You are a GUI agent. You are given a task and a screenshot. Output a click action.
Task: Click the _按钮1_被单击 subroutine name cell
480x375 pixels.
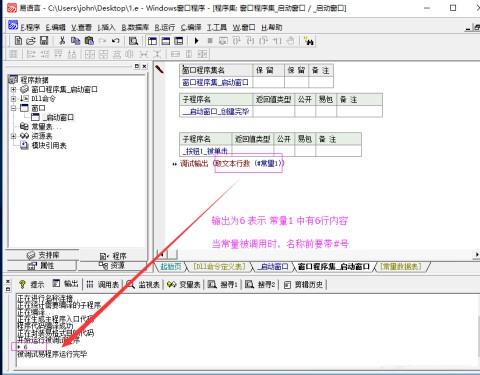206,151
